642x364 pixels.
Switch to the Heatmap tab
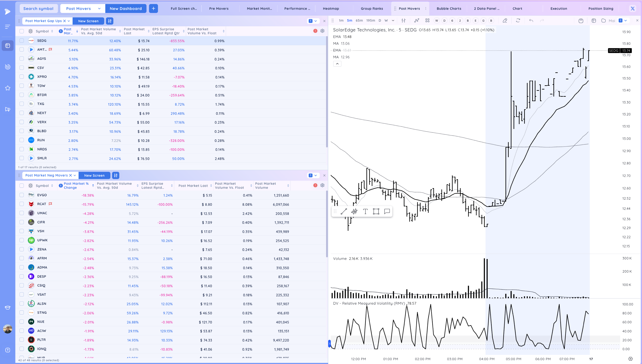pos(331,8)
